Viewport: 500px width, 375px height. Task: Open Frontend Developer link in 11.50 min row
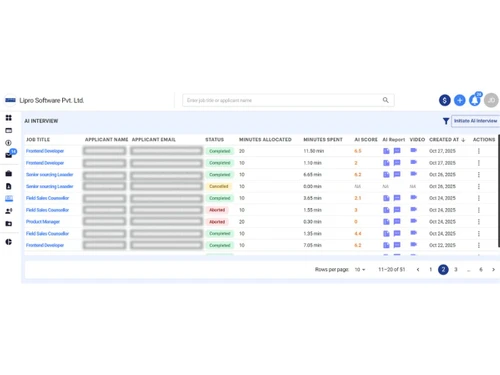click(x=45, y=151)
